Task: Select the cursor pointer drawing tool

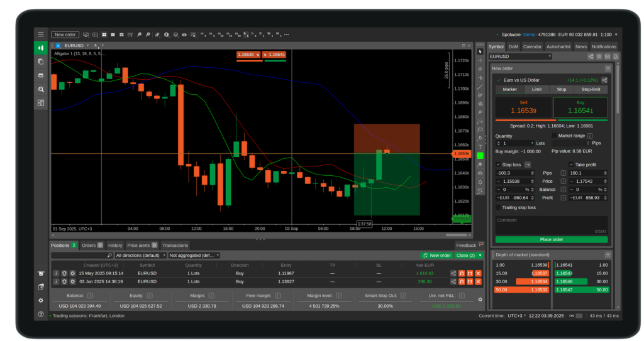Action: click(480, 51)
